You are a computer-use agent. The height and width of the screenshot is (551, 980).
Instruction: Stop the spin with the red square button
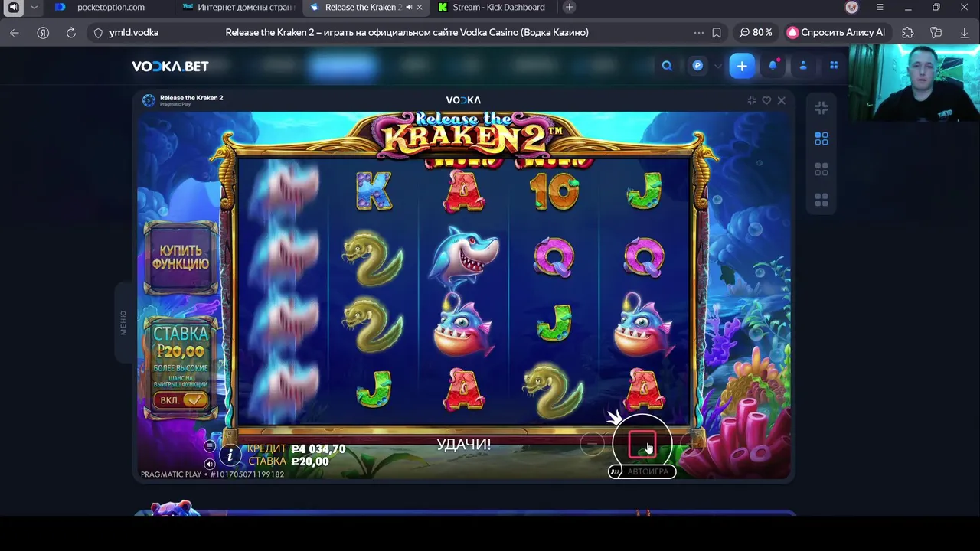pos(642,444)
